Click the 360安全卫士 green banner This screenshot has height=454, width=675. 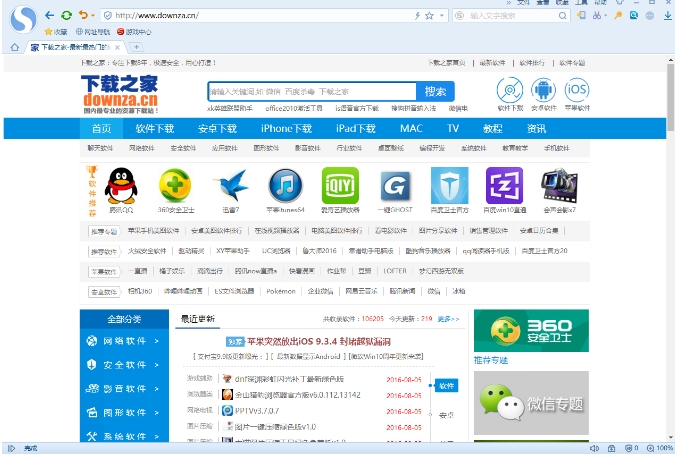pos(531,330)
